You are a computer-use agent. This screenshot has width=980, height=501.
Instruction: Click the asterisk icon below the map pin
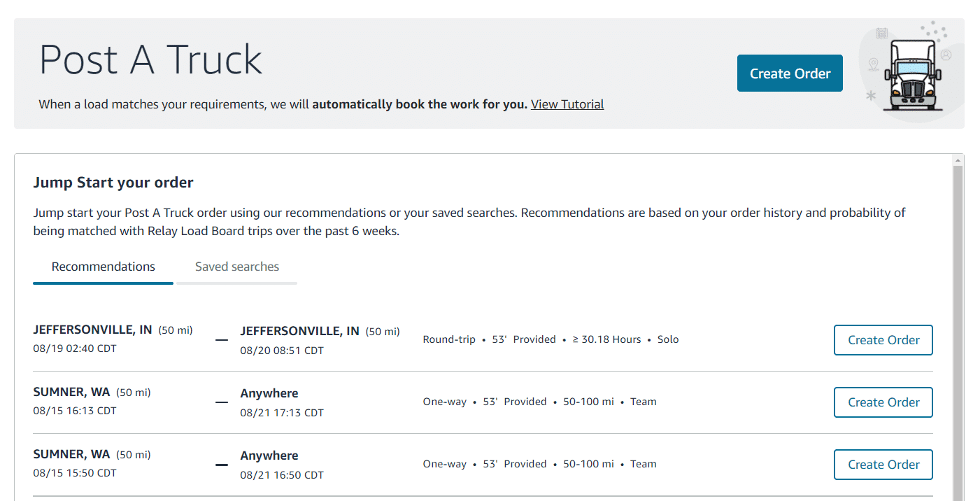[871, 96]
